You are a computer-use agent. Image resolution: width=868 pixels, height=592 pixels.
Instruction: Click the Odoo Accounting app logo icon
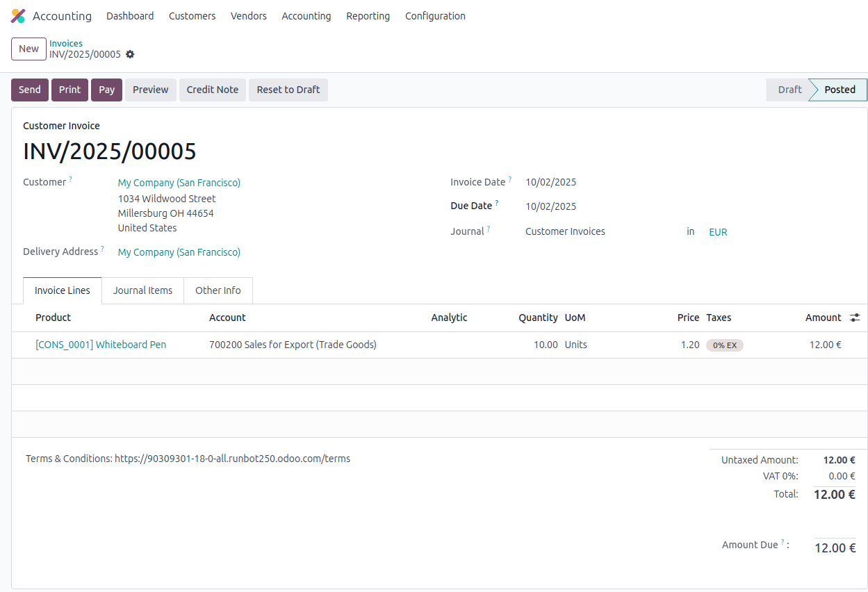[18, 16]
